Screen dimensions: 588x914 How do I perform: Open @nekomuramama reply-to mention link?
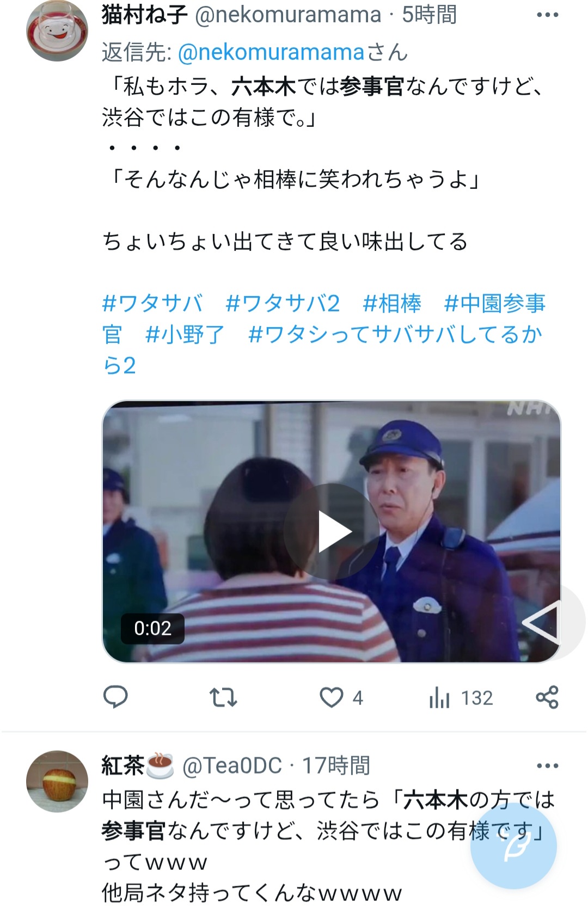[271, 52]
